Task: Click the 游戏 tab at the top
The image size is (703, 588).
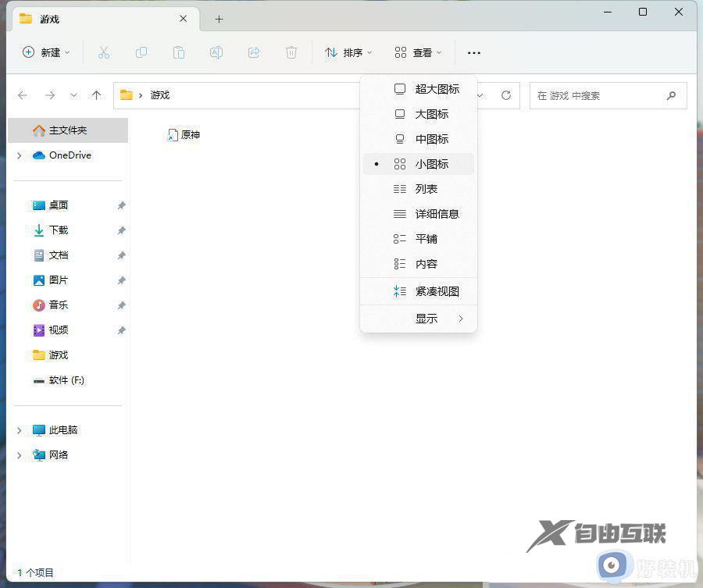Action: pos(50,19)
